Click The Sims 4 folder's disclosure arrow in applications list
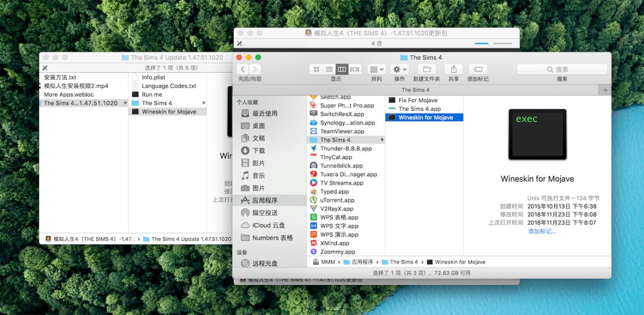Viewport: 644px width, 315px height. tap(382, 140)
